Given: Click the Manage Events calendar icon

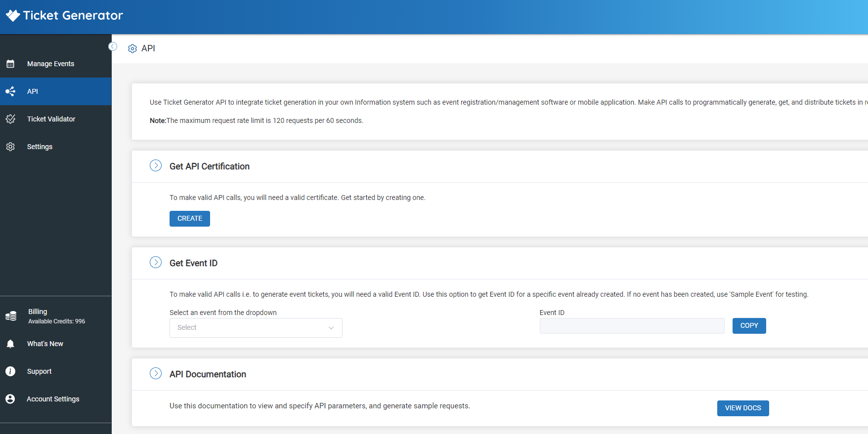Looking at the screenshot, I should (10, 64).
